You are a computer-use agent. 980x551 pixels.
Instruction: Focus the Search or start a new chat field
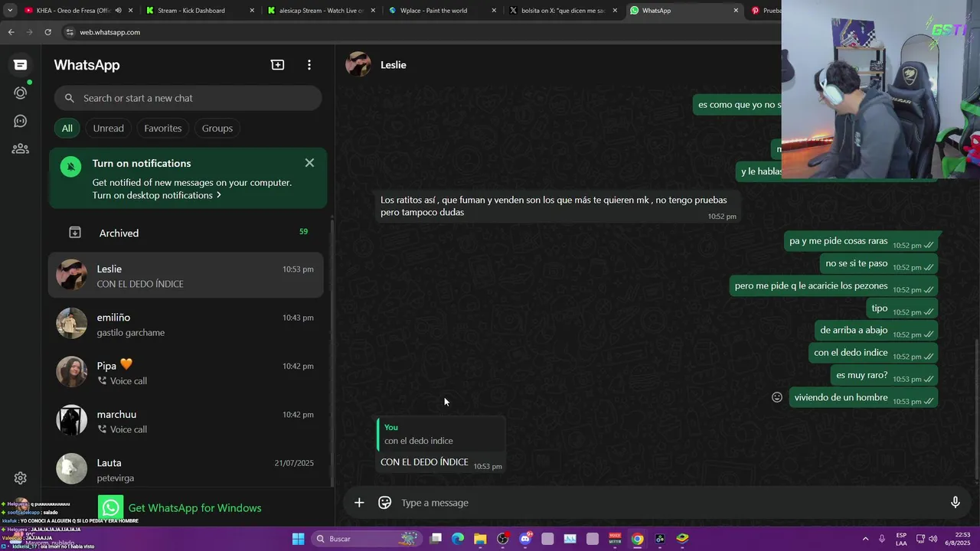pyautogui.click(x=188, y=98)
